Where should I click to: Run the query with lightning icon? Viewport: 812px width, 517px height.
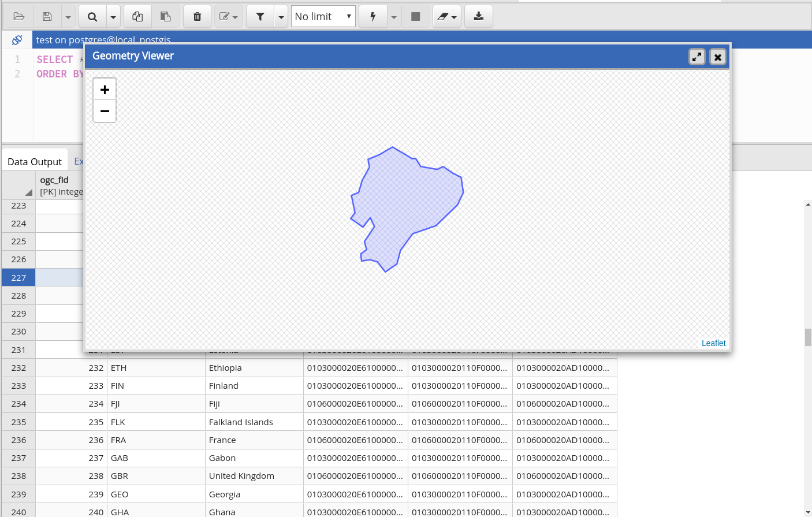pyautogui.click(x=373, y=17)
